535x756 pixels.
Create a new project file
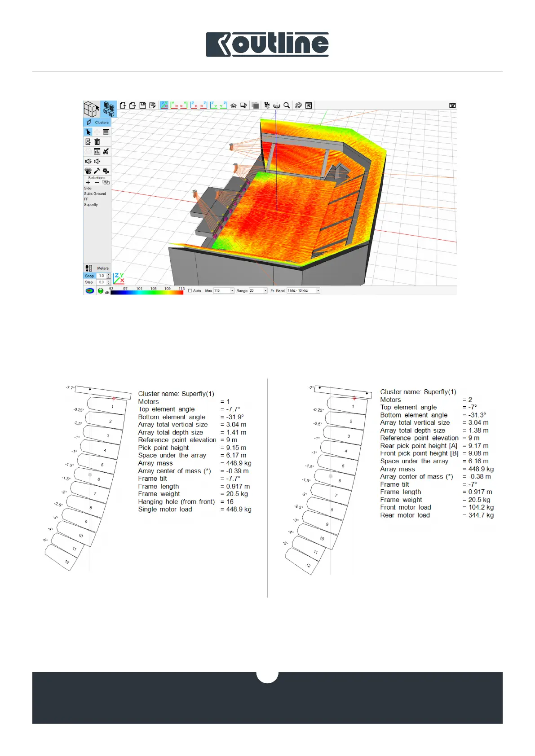(123, 105)
